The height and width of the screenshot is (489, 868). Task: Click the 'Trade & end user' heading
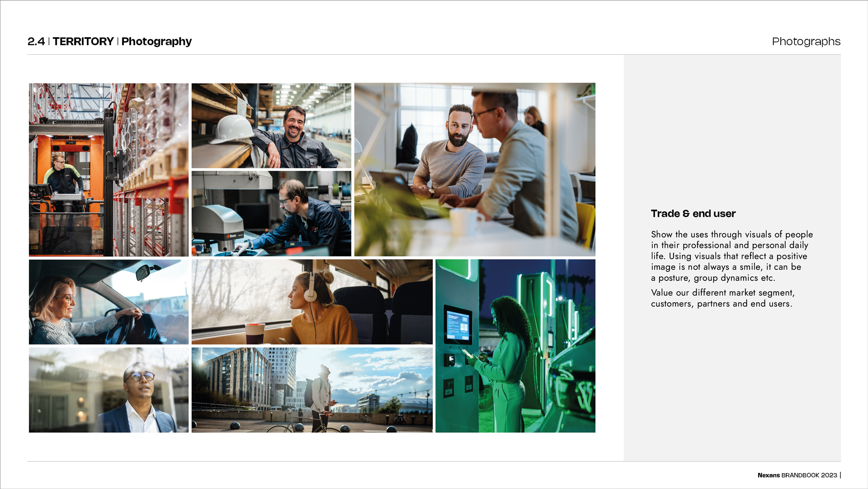[693, 214]
